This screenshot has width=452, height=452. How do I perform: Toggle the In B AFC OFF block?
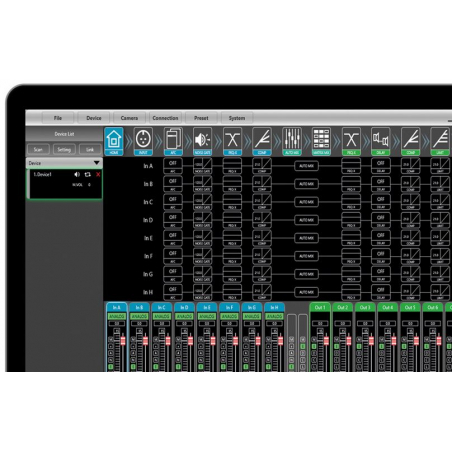click(x=173, y=184)
